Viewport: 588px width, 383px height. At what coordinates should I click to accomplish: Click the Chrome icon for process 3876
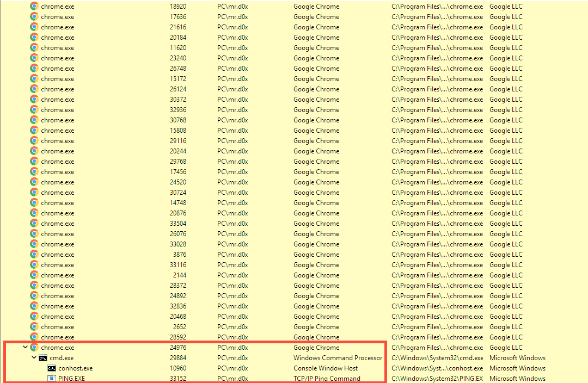point(34,254)
